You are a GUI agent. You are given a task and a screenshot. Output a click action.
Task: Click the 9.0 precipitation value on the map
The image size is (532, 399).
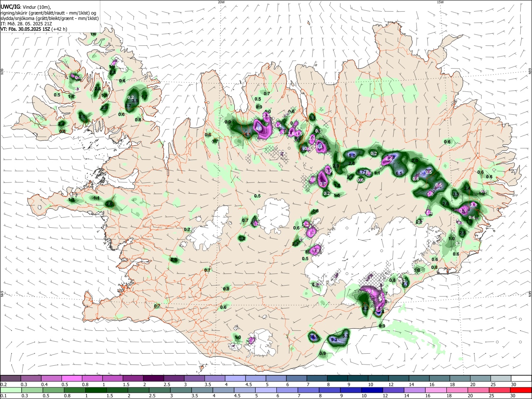pyautogui.click(x=352, y=155)
